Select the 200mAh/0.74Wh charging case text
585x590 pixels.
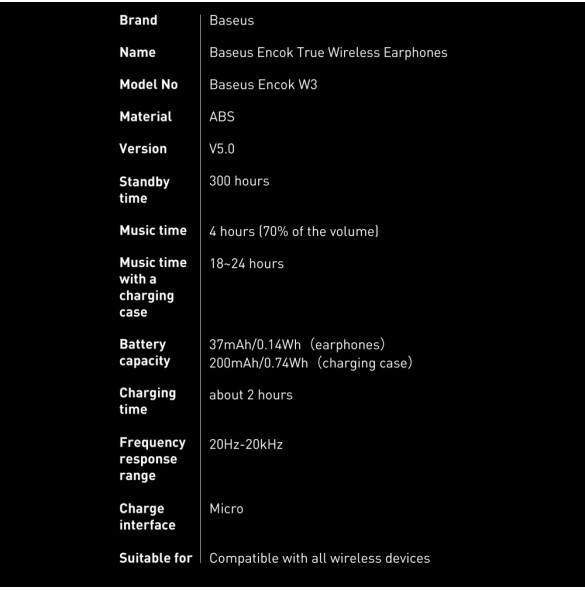(311, 363)
